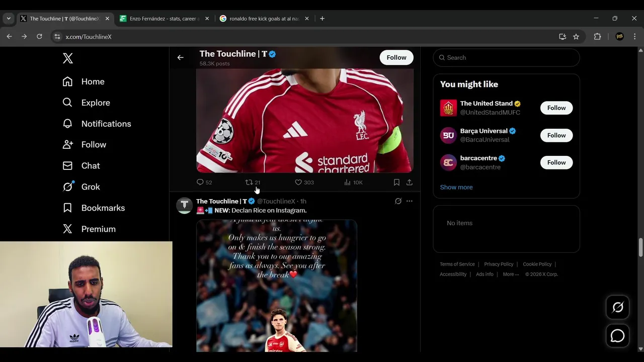
Task: Bookmark the Liverpool shirt post
Action: click(396, 183)
